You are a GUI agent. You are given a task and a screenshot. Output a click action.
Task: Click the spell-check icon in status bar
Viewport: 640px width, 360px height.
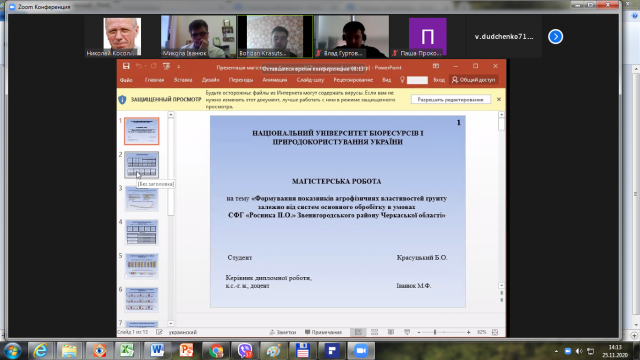click(x=159, y=332)
